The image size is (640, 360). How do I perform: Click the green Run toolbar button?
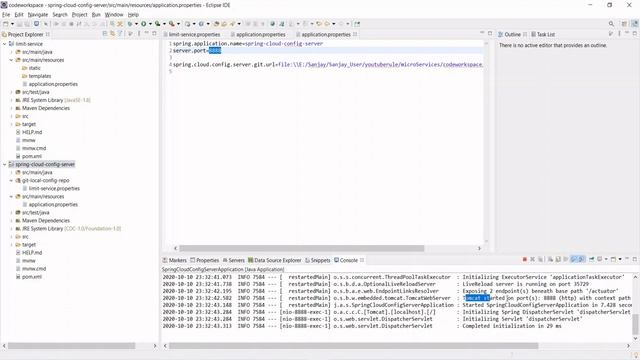click(144, 24)
